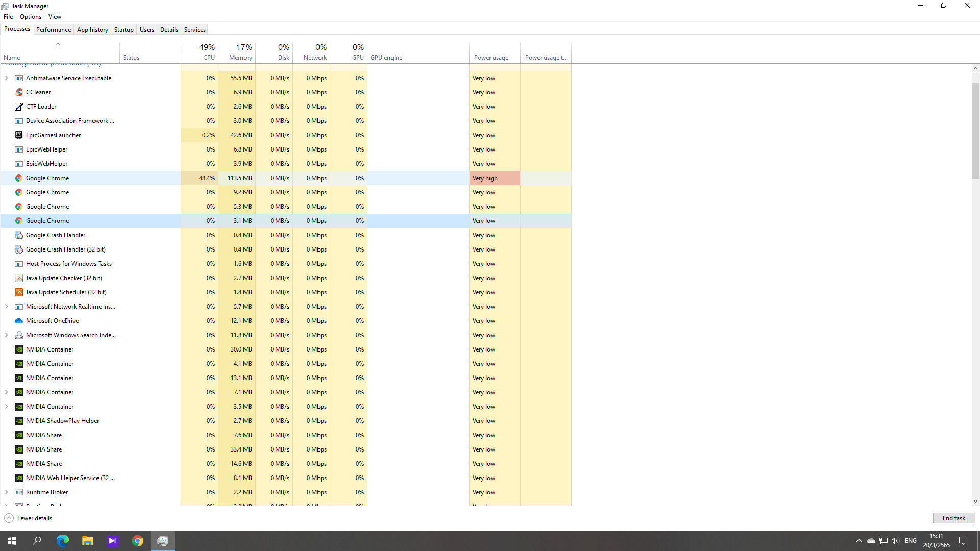Click the CTF Loader icon
Image resolution: width=980 pixels, height=551 pixels.
tap(19, 107)
